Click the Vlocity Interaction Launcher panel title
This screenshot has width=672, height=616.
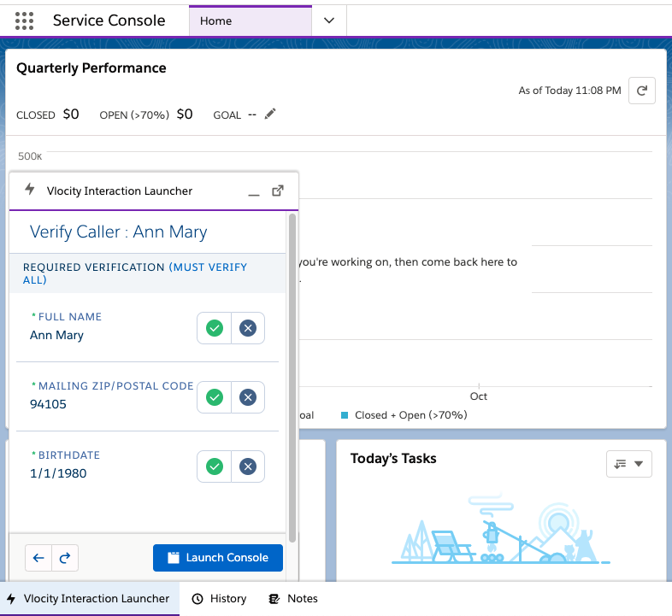coord(120,191)
